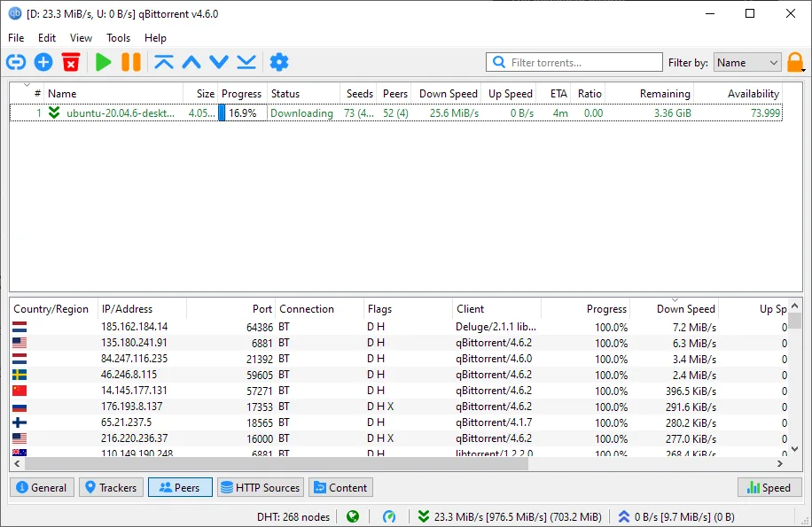812x527 pixels.
Task: Toggle the Speed graph button
Action: click(x=769, y=488)
